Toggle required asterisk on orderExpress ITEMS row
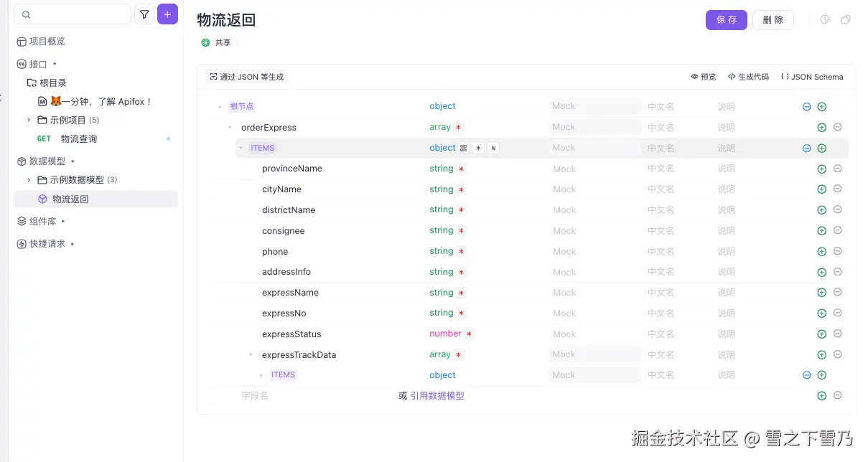 click(x=478, y=148)
